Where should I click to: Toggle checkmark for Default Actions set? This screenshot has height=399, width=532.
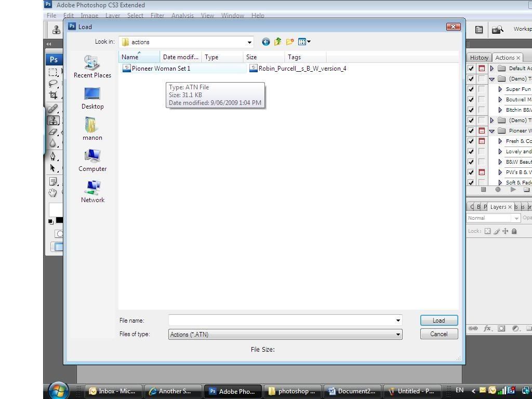click(471, 69)
